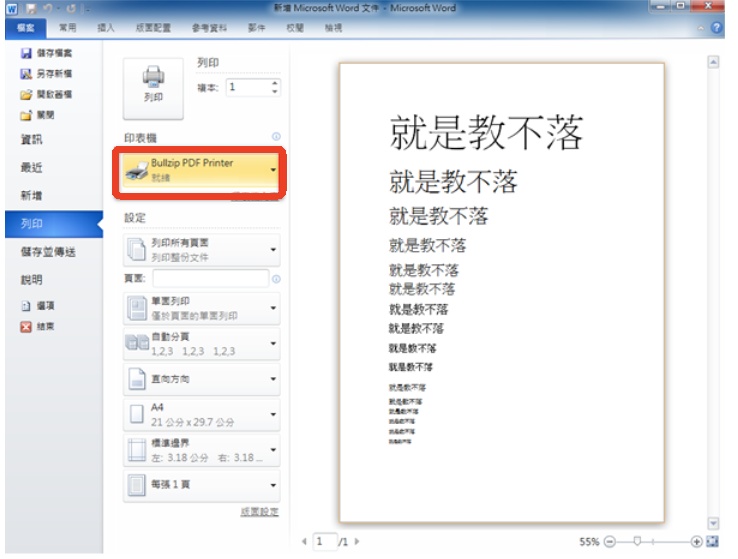Switch to the 插入 insert tab
738x559 pixels.
[x=105, y=28]
